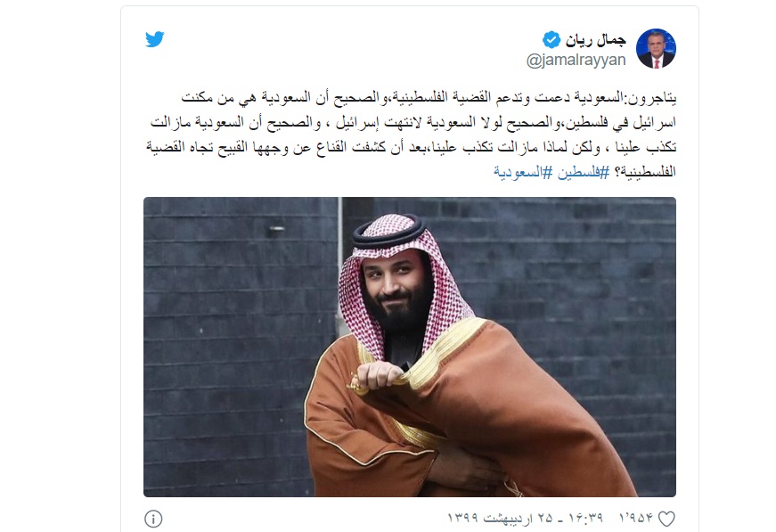776x532 pixels.
Task: Open the #فلسطين hashtag
Action: (583, 170)
